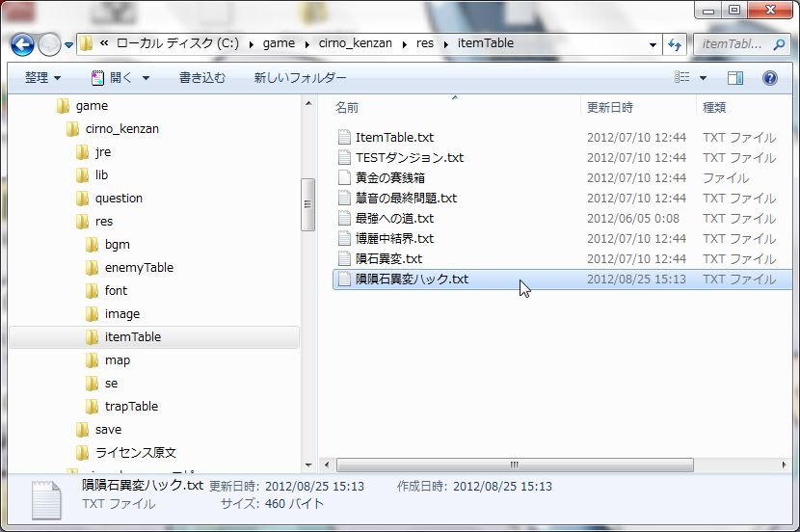Click the 開く button
Viewport: 800px width, 532px height.
(x=111, y=77)
